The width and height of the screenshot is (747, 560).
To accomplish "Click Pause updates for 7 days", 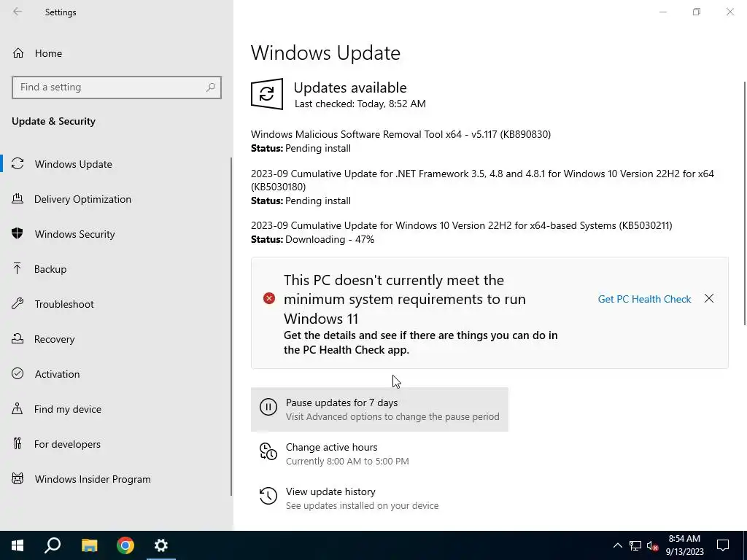I will (379, 409).
